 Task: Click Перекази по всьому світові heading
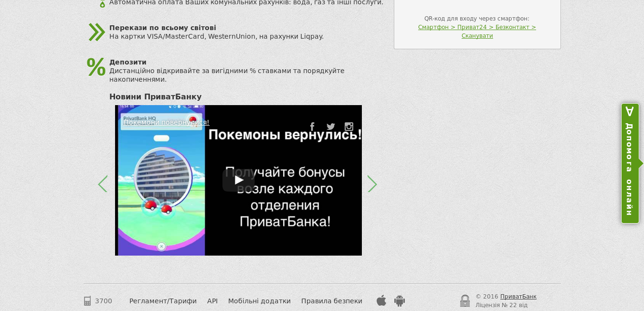tap(163, 28)
